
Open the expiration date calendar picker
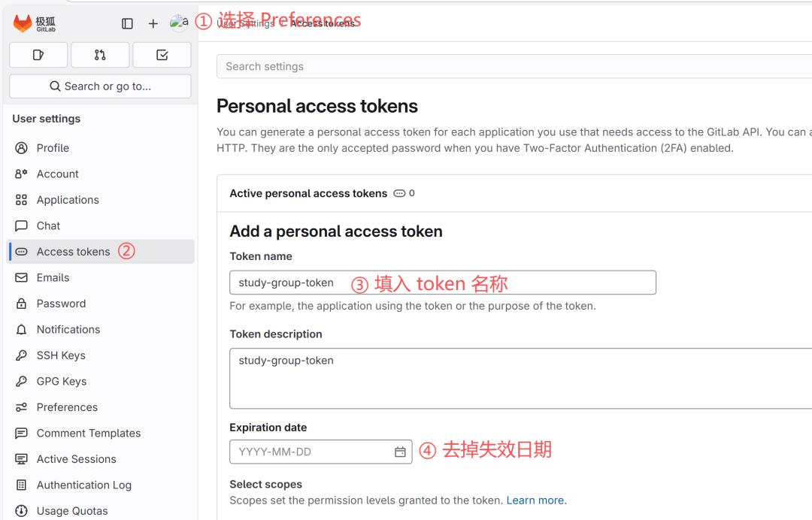(401, 451)
